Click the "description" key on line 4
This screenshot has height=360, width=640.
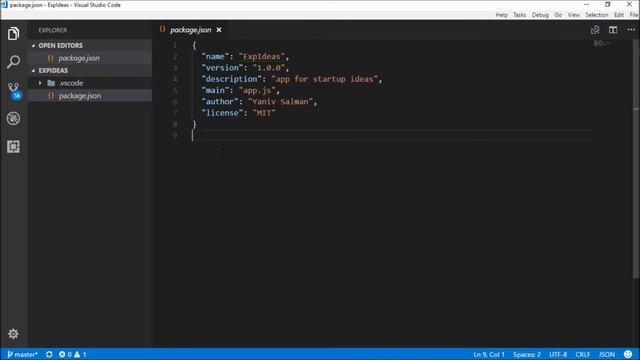coord(231,79)
